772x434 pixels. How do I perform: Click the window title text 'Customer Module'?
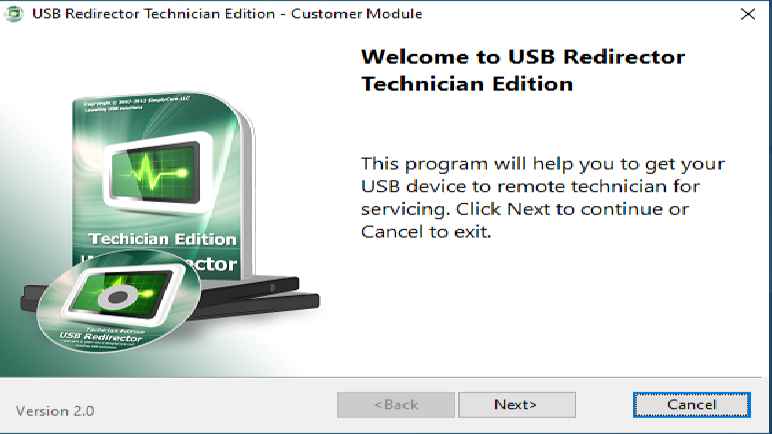pyautogui.click(x=356, y=14)
